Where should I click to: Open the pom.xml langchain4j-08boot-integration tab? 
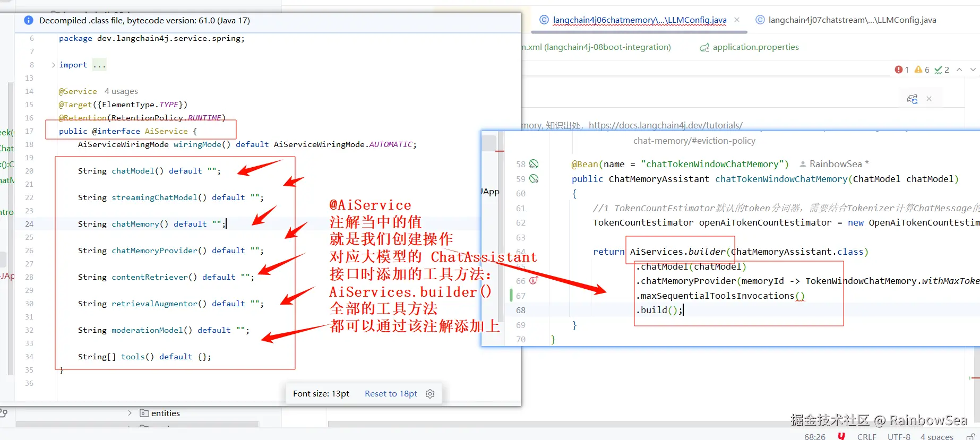(596, 47)
